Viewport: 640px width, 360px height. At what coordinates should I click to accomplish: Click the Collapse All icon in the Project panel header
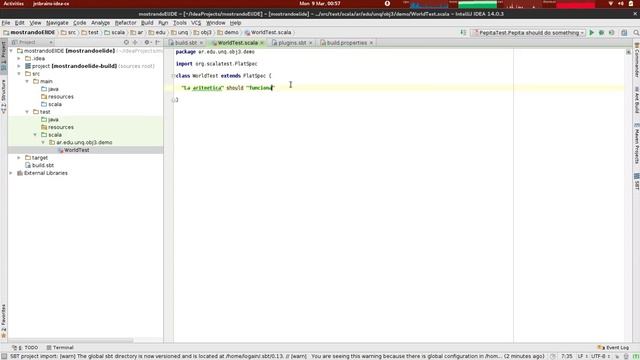pyautogui.click(x=136, y=42)
